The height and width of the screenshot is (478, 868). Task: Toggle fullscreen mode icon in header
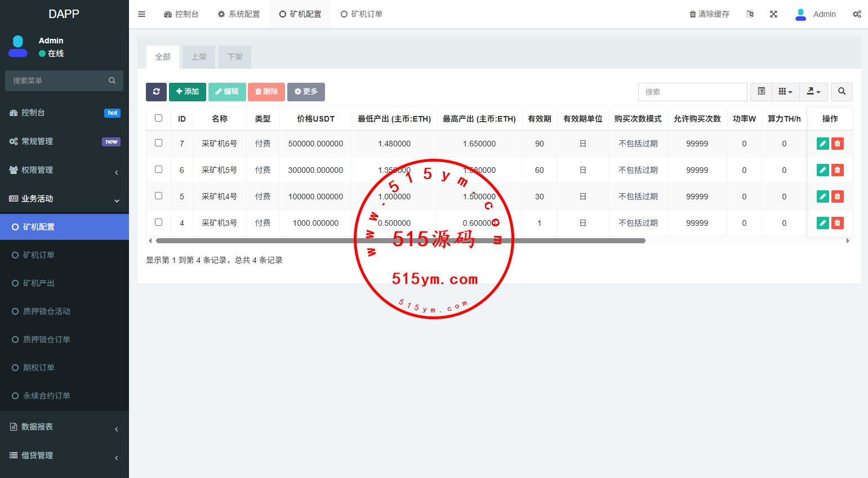tap(773, 14)
